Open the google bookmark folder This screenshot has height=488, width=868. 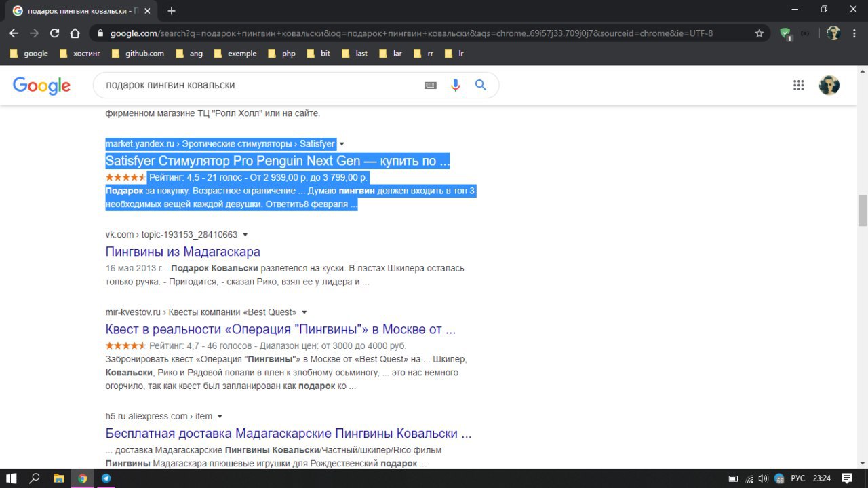pyautogui.click(x=30, y=53)
